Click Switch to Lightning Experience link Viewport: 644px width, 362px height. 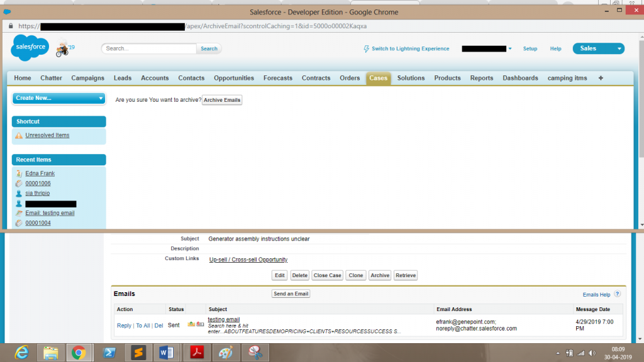point(410,48)
